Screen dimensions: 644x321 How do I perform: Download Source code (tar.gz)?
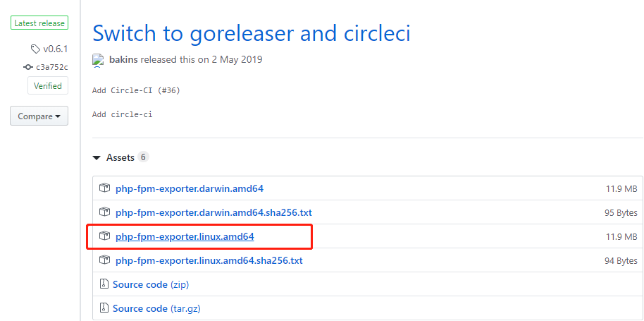pyautogui.click(x=156, y=308)
